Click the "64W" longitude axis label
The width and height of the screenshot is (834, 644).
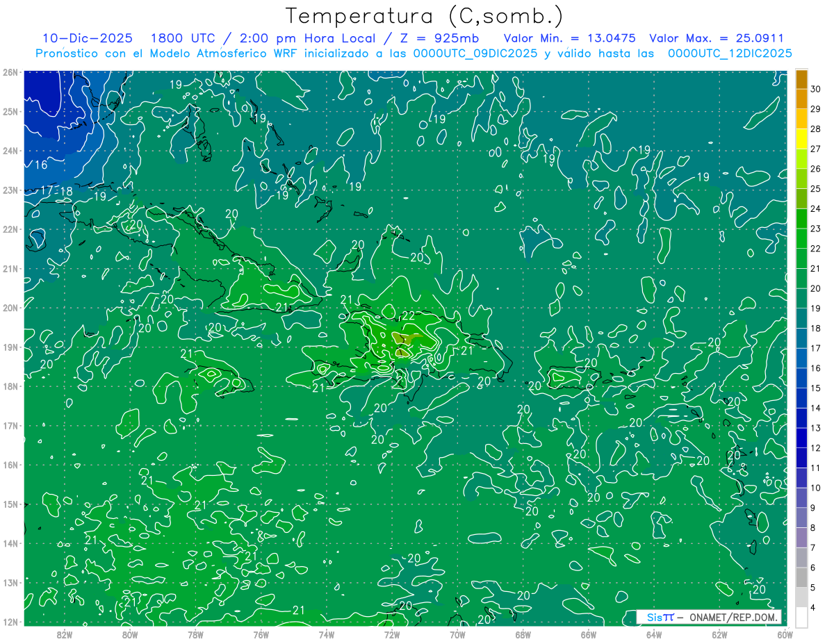click(x=654, y=634)
